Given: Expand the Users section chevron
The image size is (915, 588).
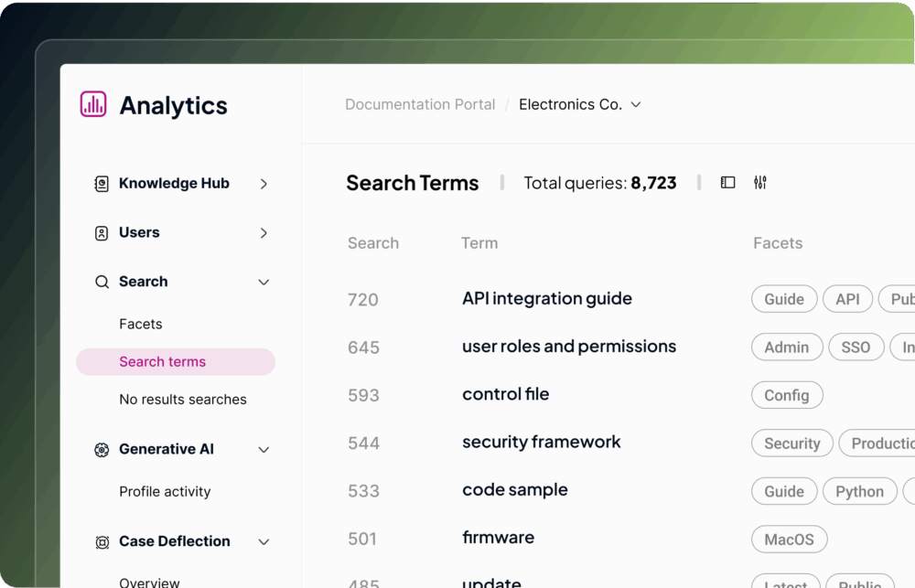Looking at the screenshot, I should [x=264, y=233].
